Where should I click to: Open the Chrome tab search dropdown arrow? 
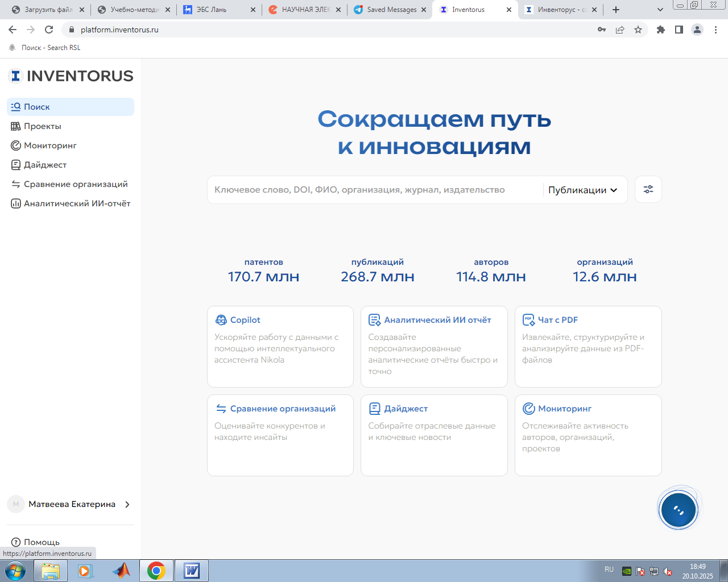(660, 10)
